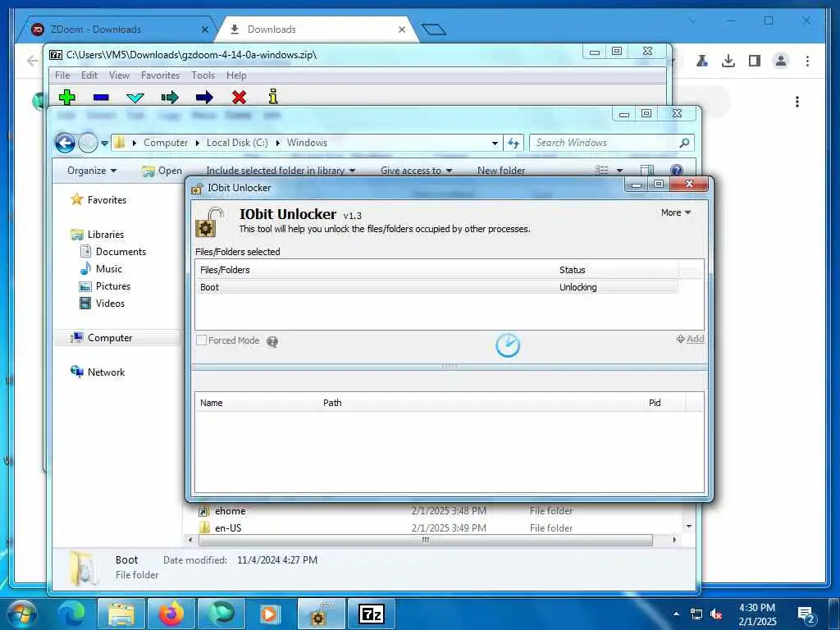This screenshot has width=840, height=630.
Task: Expand Include selected folder in library
Action: (281, 171)
